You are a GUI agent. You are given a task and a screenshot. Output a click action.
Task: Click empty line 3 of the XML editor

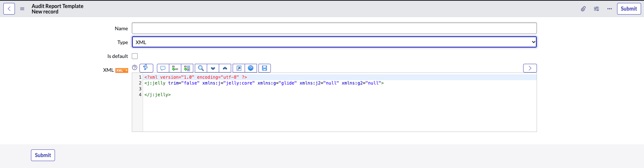click(340, 89)
